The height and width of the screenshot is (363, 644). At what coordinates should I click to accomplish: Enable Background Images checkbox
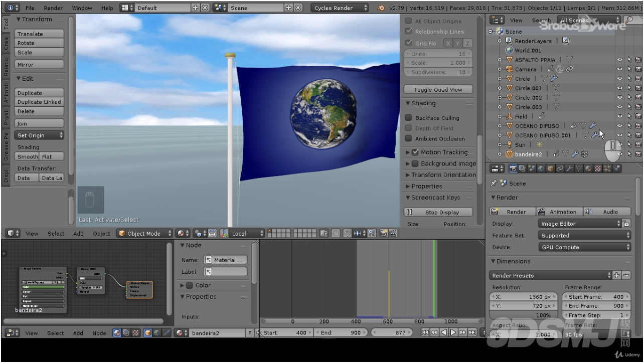tap(415, 164)
